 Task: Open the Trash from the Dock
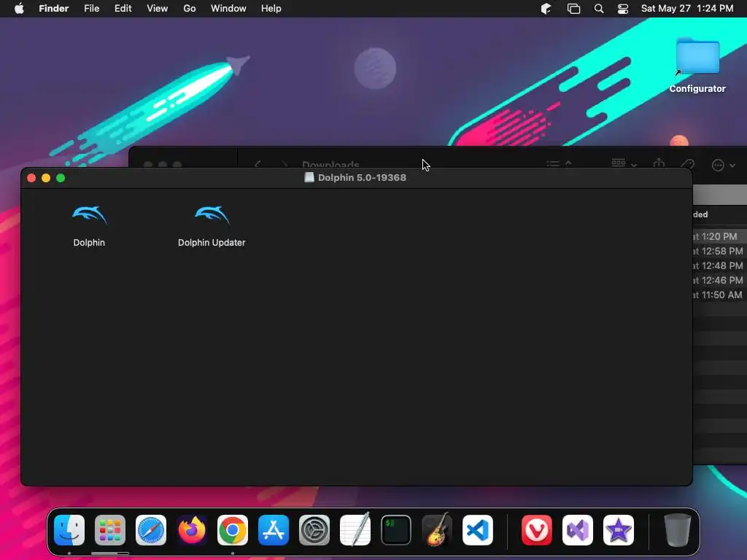pyautogui.click(x=678, y=530)
